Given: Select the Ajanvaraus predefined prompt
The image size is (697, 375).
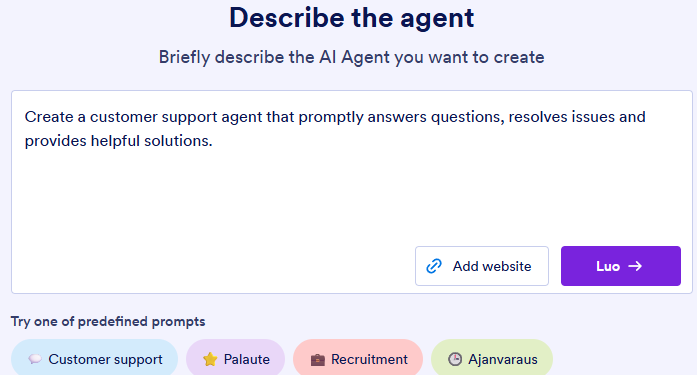Looking at the screenshot, I should coord(492,359).
